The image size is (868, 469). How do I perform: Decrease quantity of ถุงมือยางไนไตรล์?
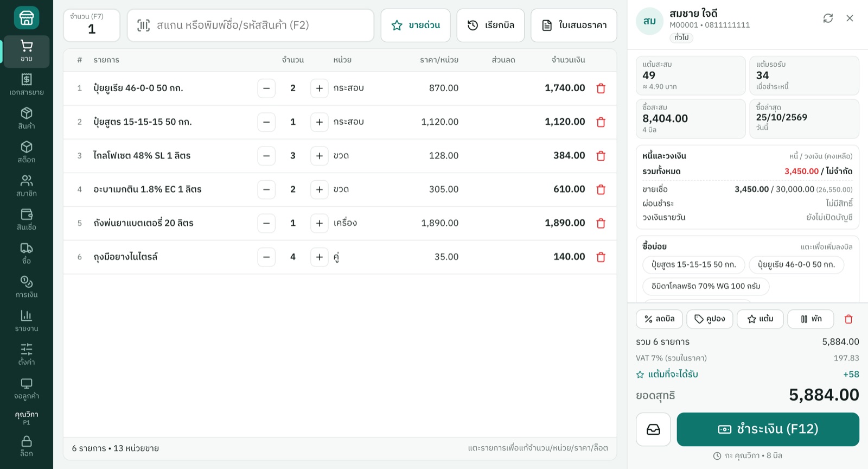266,257
